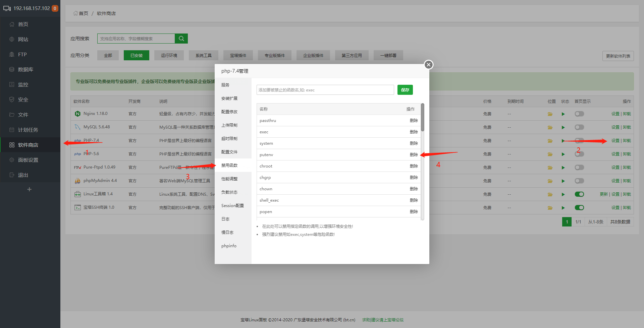Click the Nginx logo icon
Screen dimensions: 644x328
(x=77, y=114)
